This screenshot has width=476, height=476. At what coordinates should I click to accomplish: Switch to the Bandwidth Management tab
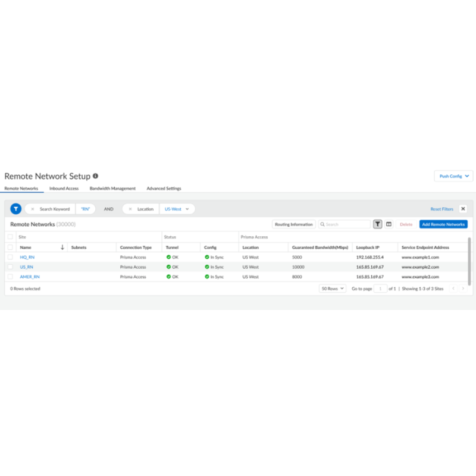pyautogui.click(x=112, y=189)
